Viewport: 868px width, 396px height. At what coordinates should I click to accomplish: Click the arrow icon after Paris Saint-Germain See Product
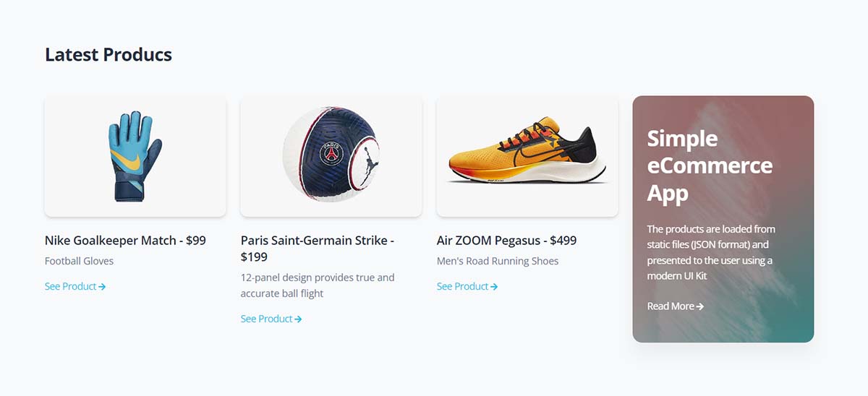click(298, 319)
